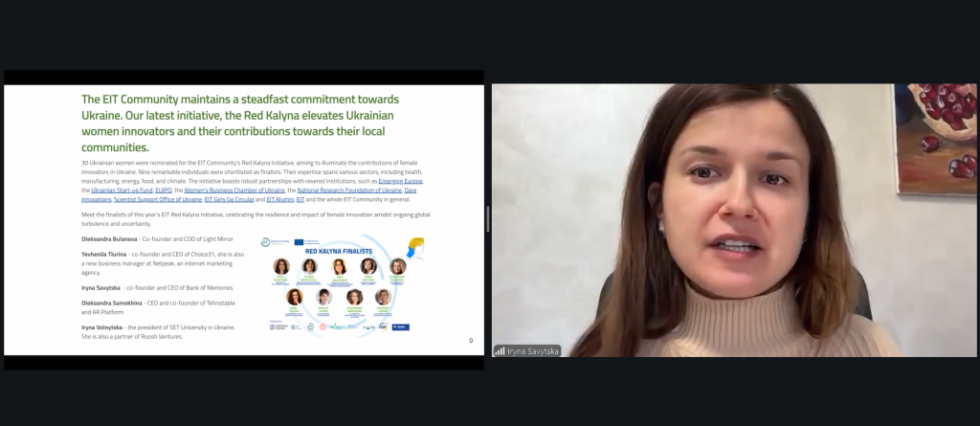Screen dimensions: 980x426
Task: Click the Iryna Savytska name label
Action: pyautogui.click(x=534, y=351)
